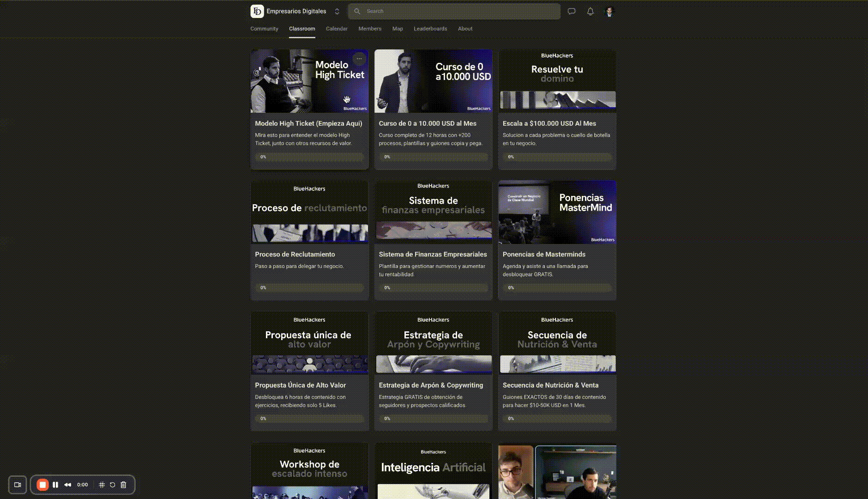This screenshot has width=868, height=499.
Task: Open the Ponencias MasterMind thumbnail
Action: 557,212
